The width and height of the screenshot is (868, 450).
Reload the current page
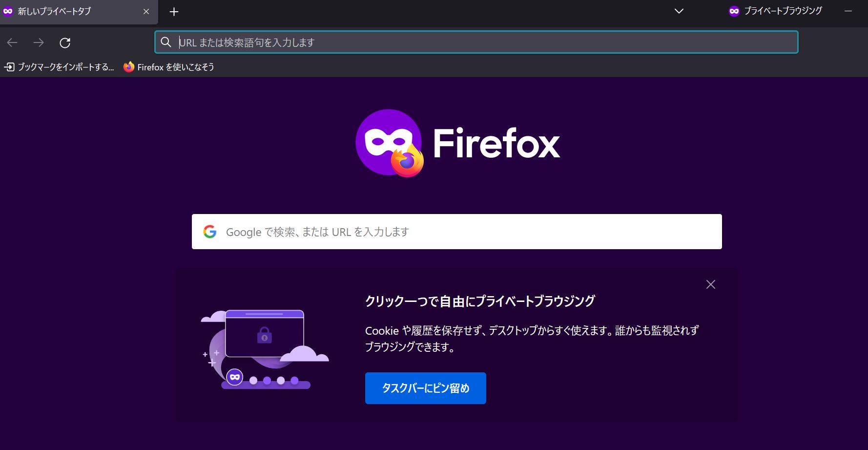click(65, 43)
